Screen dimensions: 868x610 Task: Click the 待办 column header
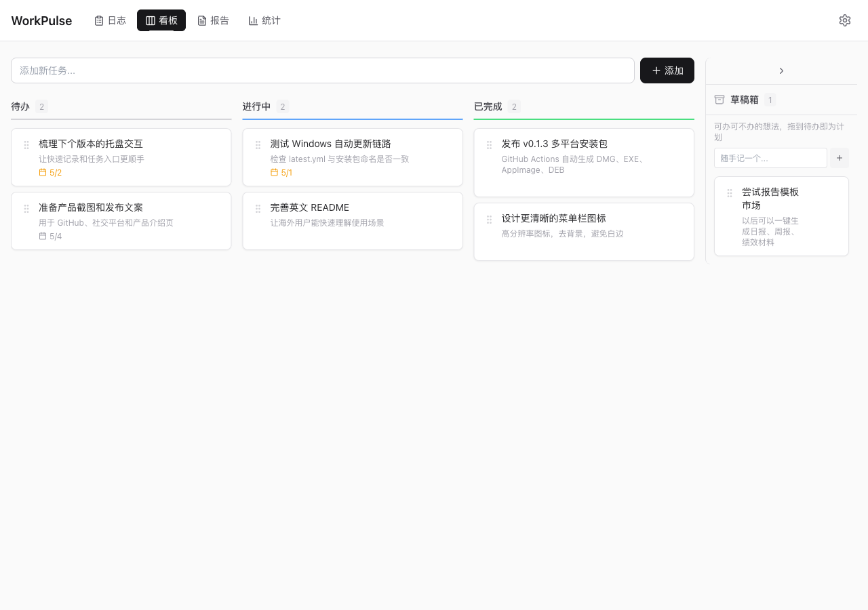[20, 106]
